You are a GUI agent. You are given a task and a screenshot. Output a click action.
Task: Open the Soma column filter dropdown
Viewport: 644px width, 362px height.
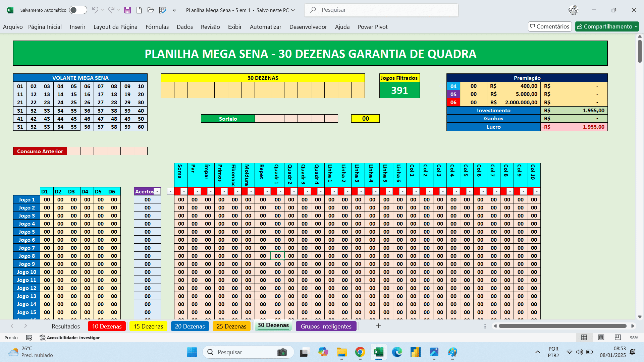[x=184, y=191]
